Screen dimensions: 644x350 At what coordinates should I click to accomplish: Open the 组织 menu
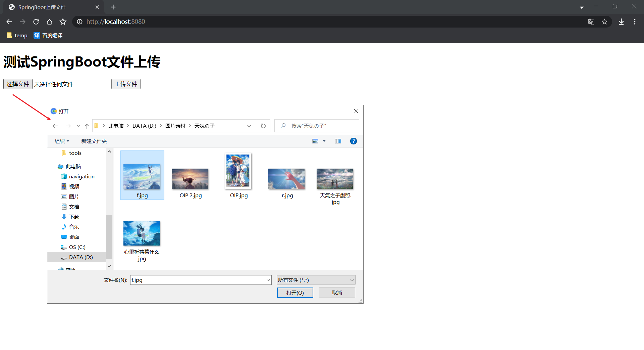click(x=62, y=141)
